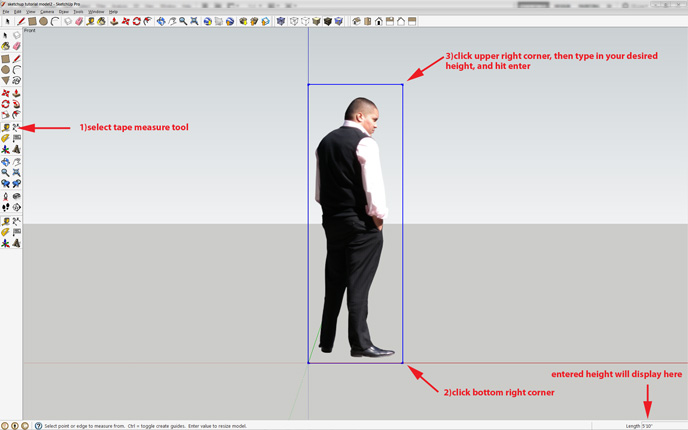
Task: Open the Window menu
Action: [96, 11]
